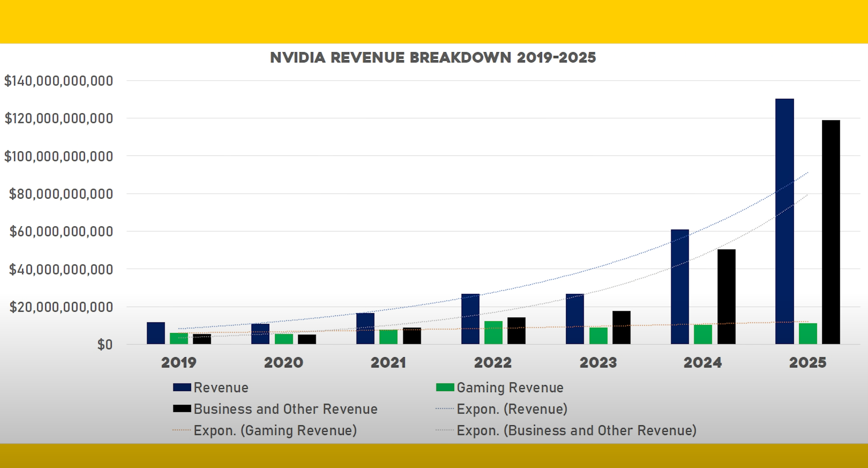868x468 pixels.
Task: Select the 2022 navy Revenue bar
Action: click(470, 319)
